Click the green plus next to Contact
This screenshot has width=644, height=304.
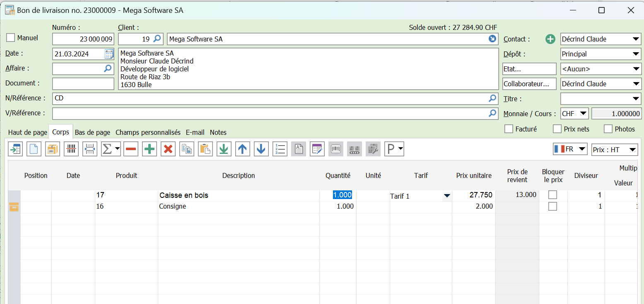550,39
